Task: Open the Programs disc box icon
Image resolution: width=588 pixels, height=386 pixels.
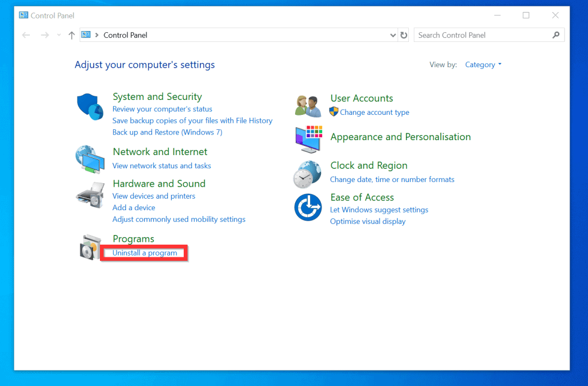Action: [x=90, y=247]
